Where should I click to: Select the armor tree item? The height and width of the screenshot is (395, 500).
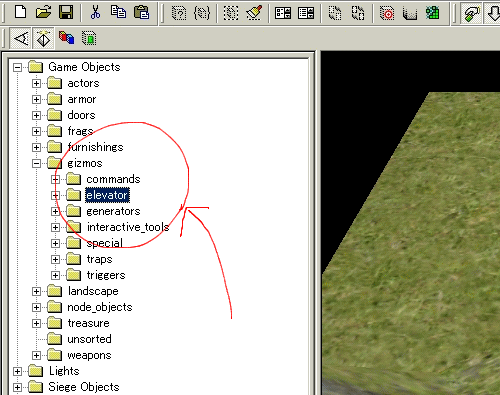82,99
